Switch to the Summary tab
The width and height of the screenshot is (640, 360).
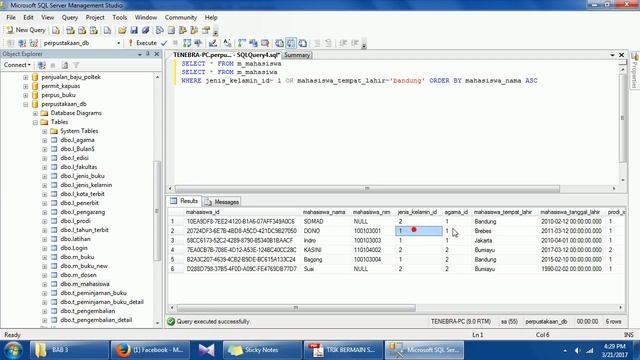(x=297, y=55)
